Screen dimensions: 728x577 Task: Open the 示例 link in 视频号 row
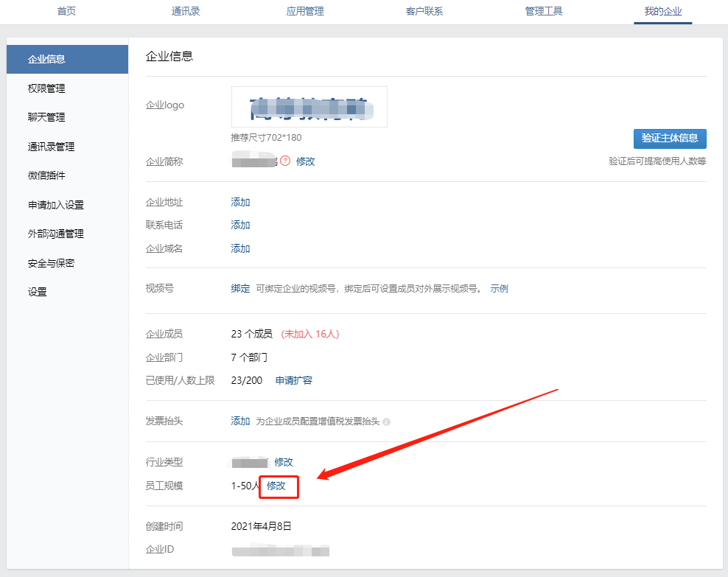499,288
